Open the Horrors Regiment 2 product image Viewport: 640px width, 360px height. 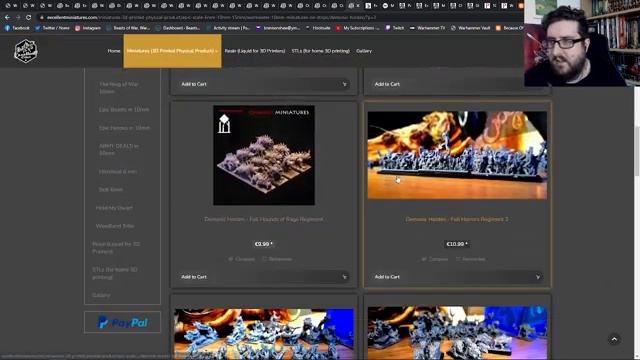pos(457,155)
